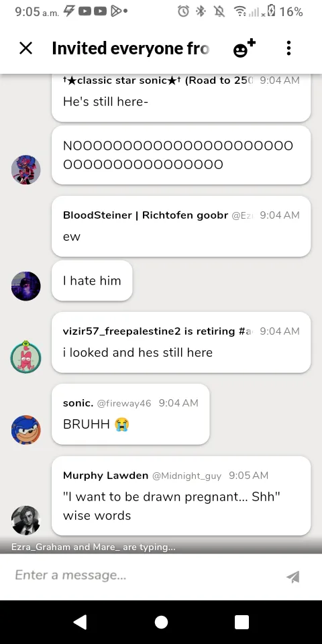The height and width of the screenshot is (644, 322).
Task: Open BloodSteiner's dark purple avatar
Action: point(26,286)
